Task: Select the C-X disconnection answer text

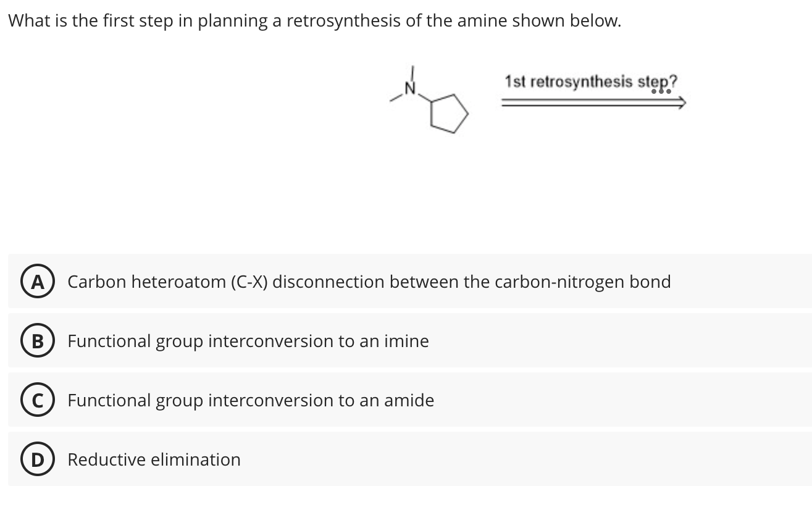Action: pyautogui.click(x=369, y=282)
